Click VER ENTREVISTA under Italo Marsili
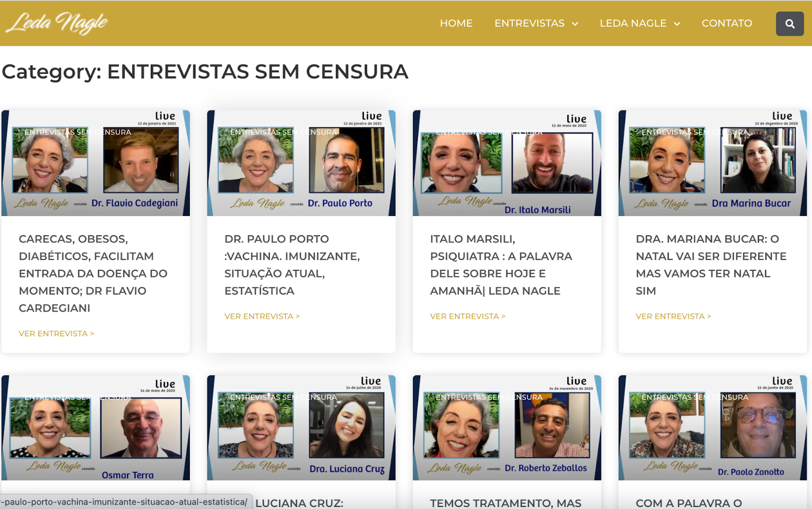812x509 pixels. [468, 316]
